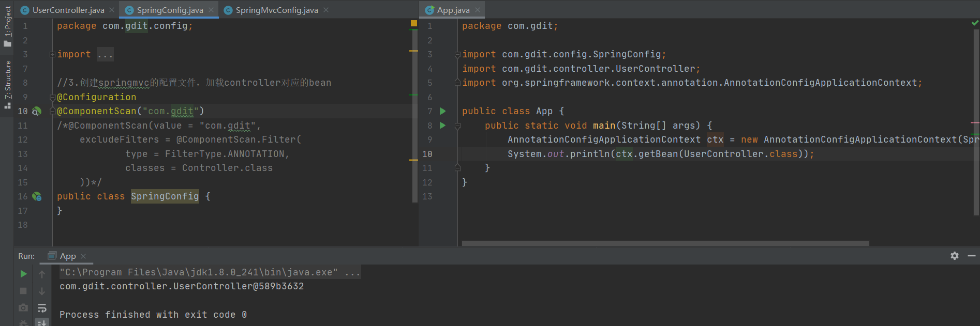Click the runnable class icon on the App.java tab
Viewport: 980px width, 326px height.
[429, 10]
